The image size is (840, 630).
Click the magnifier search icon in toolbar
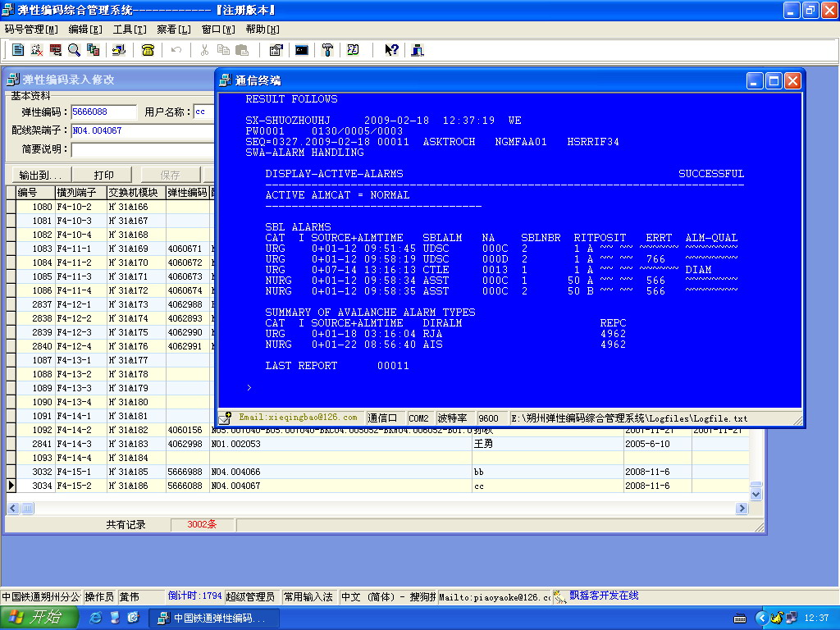pyautogui.click(x=74, y=50)
